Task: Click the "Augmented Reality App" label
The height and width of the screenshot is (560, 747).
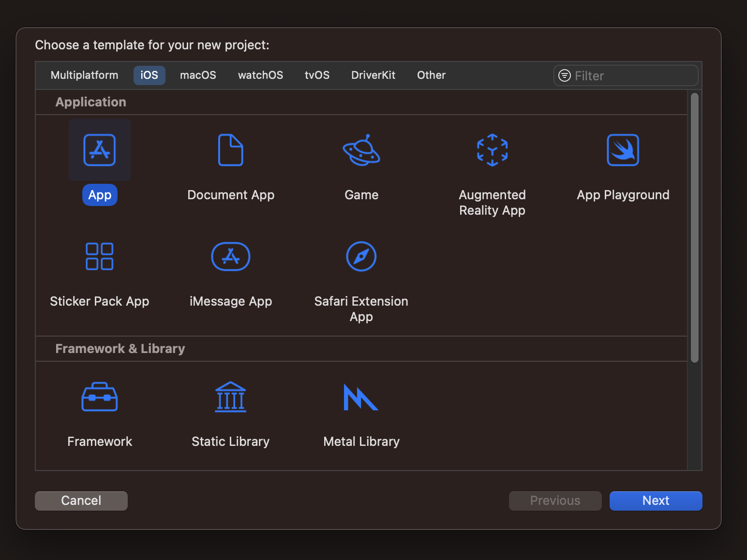Action: tap(493, 203)
